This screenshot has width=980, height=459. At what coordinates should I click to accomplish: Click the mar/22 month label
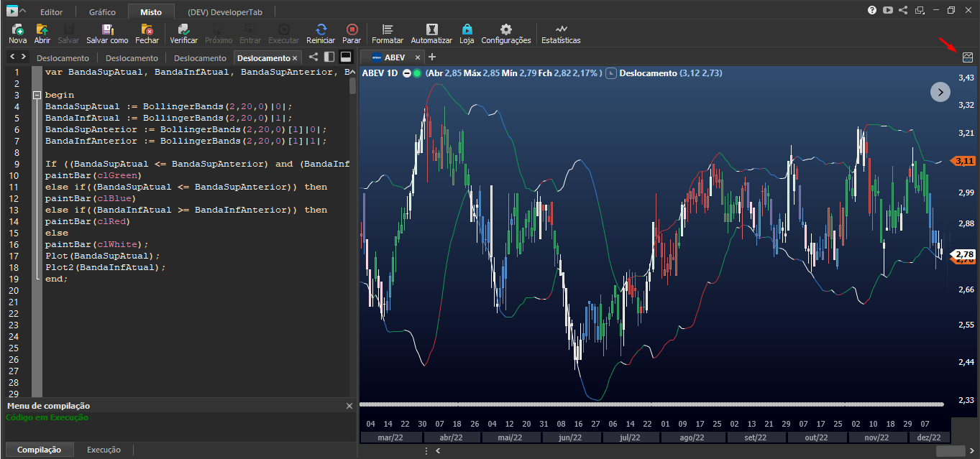390,437
